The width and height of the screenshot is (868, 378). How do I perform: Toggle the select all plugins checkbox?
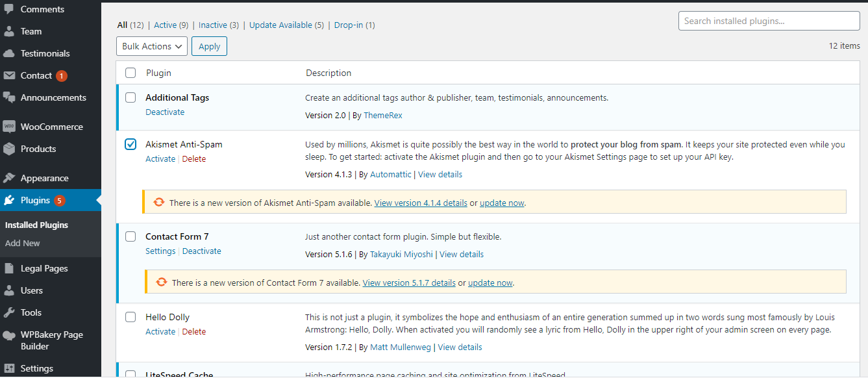[x=130, y=73]
